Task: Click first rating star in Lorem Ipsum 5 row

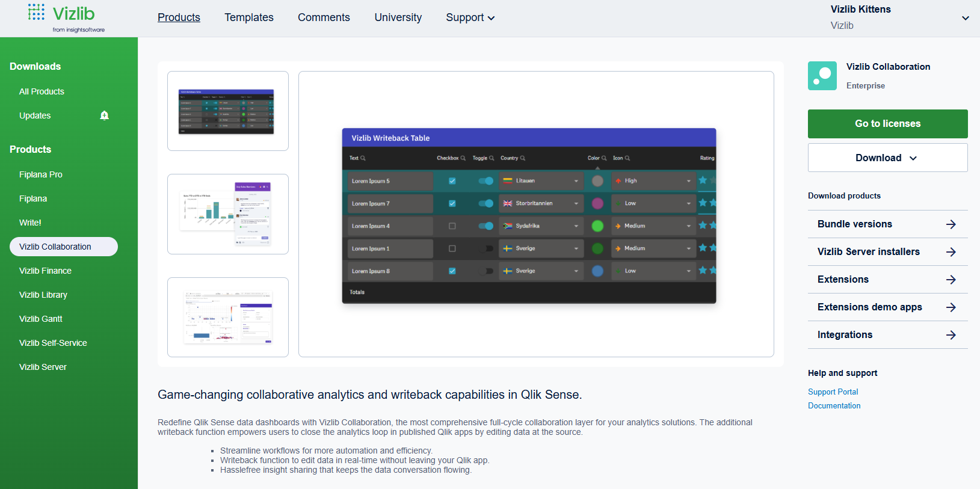Action: (703, 180)
